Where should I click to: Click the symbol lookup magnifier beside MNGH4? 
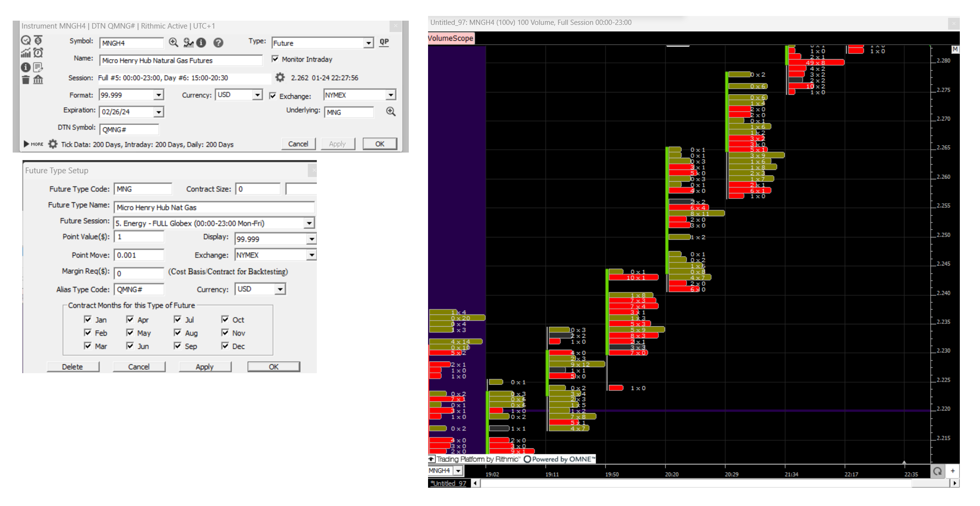point(173,43)
